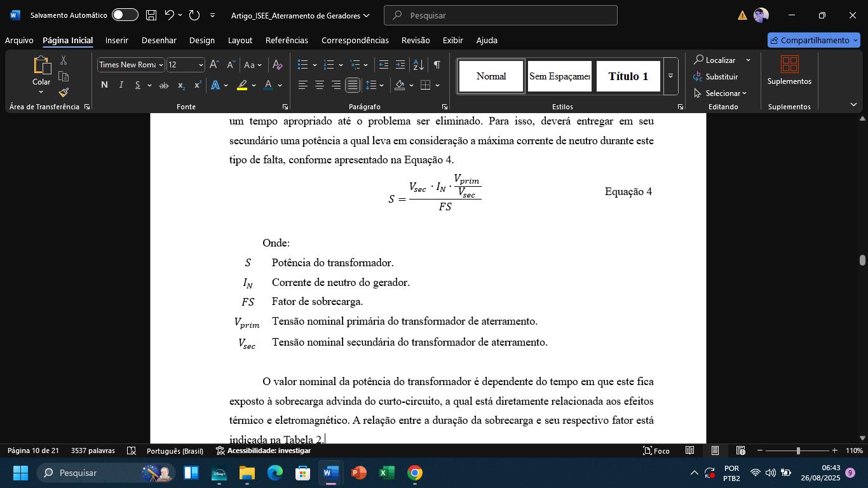Click Acessibilidade: investigar in status bar
The height and width of the screenshot is (488, 868).
click(263, 451)
